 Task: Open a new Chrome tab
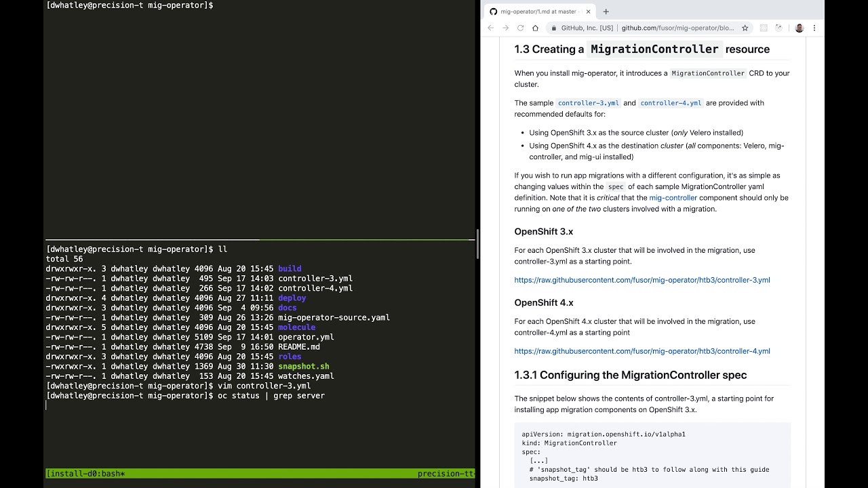coord(606,11)
